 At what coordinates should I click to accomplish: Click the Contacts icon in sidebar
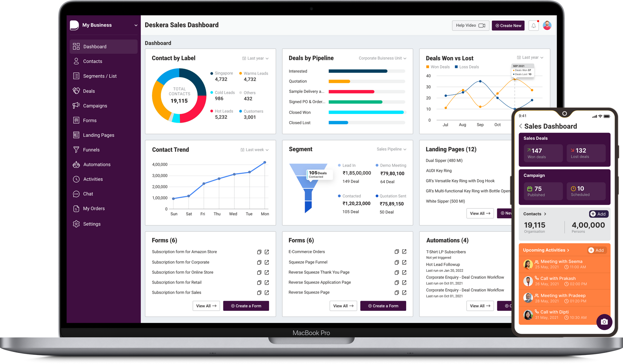tap(78, 61)
